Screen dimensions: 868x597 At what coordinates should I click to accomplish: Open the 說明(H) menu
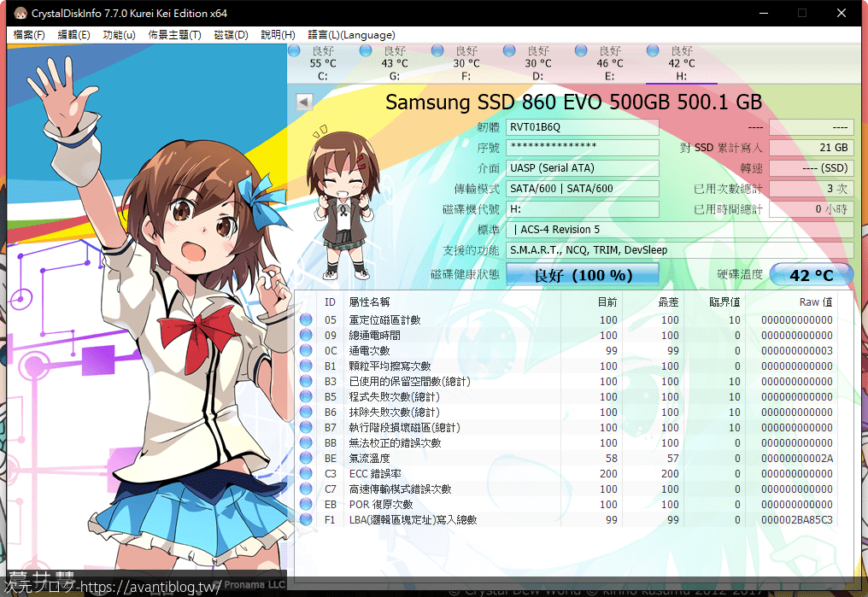(x=278, y=35)
